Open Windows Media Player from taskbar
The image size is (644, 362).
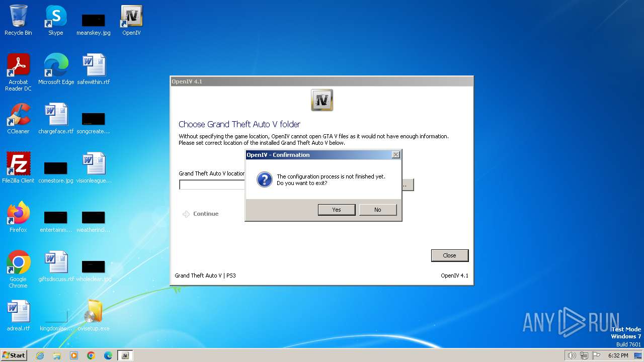74,355
